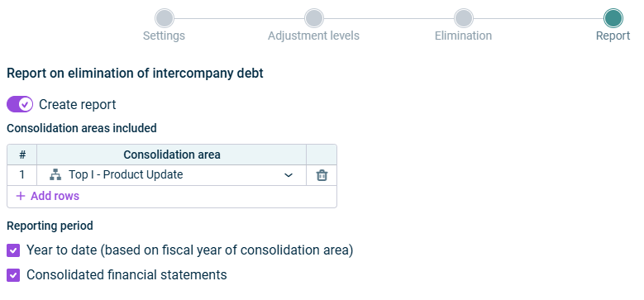This screenshot has height=300, width=644.
Task: Go to the Adjustment levels step label
Action: point(313,36)
